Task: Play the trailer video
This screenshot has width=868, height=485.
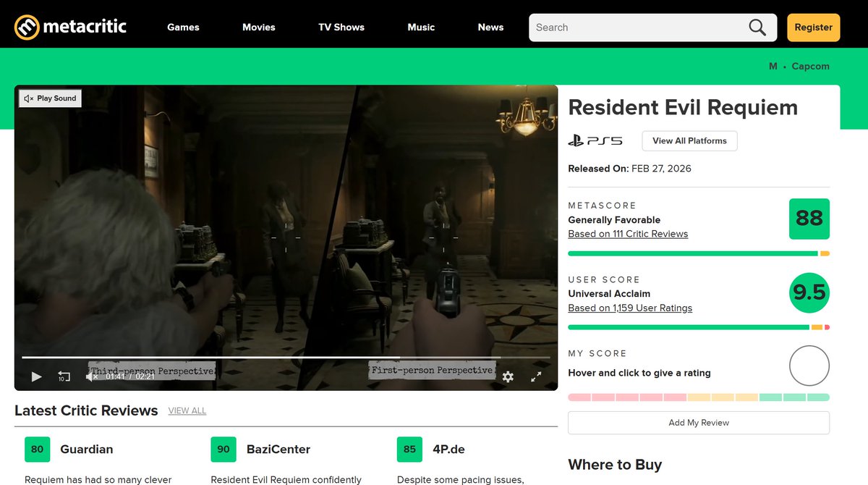Action: (x=36, y=376)
